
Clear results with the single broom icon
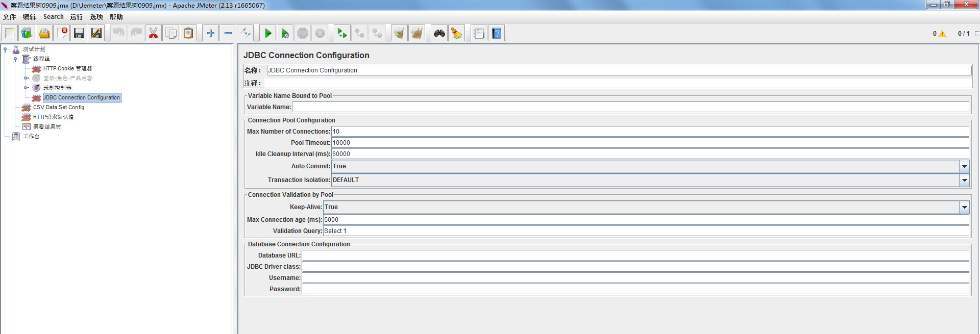click(400, 33)
